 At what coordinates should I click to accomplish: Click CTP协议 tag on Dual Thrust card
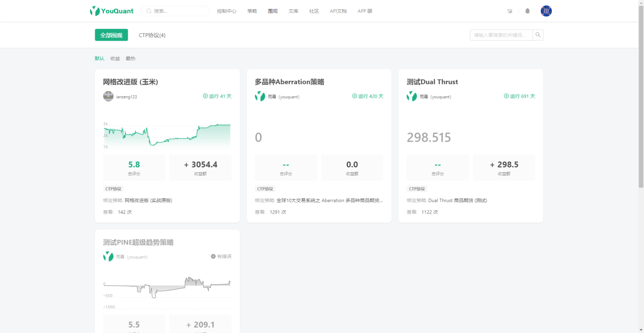[x=417, y=189]
